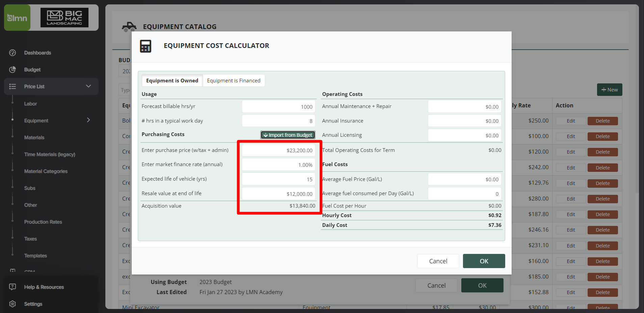Click the Equipment Catalog truck icon

129,27
